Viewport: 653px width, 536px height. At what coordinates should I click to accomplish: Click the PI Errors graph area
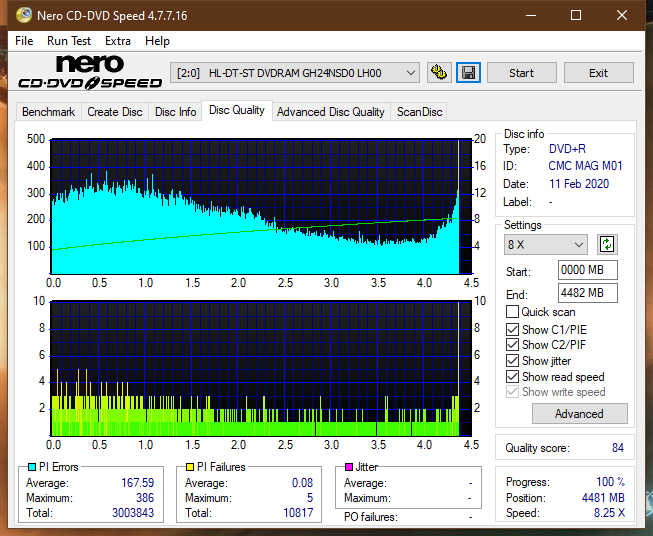[261, 207]
